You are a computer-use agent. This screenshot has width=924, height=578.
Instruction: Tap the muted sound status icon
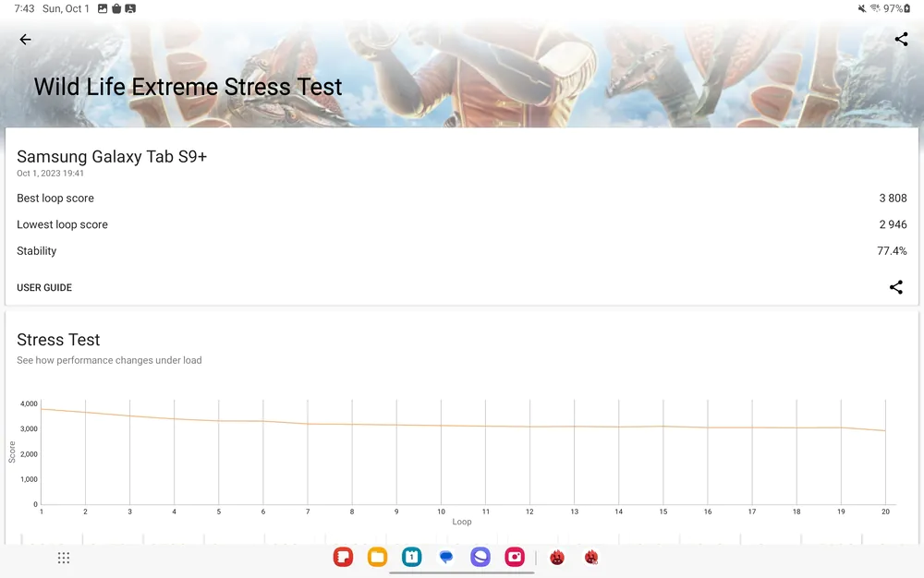point(861,8)
